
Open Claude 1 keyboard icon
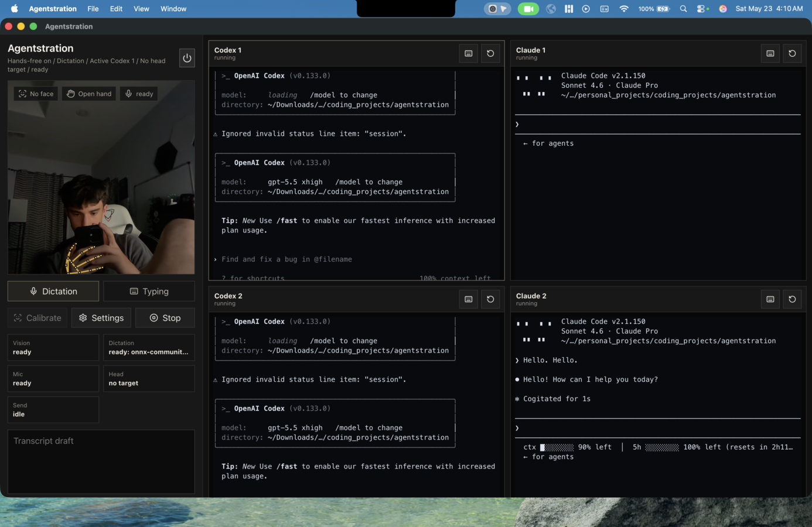pos(770,53)
